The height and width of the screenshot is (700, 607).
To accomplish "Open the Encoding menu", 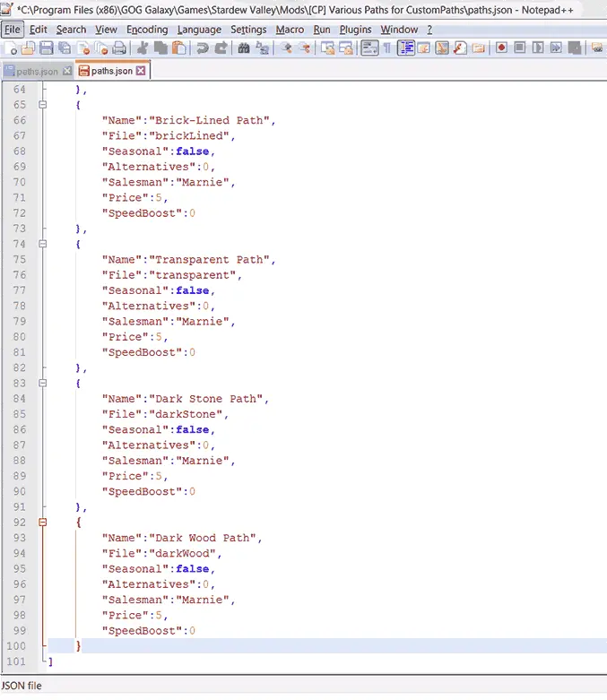I will (x=147, y=30).
